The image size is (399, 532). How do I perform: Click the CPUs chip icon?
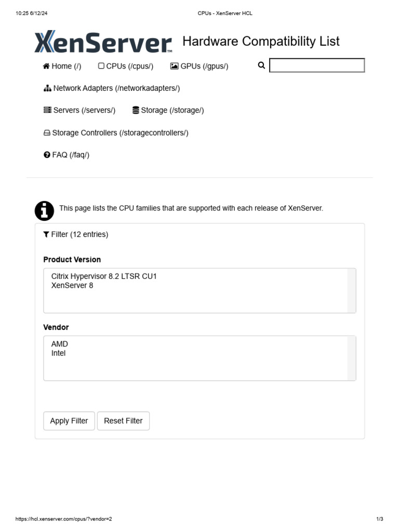(x=101, y=66)
